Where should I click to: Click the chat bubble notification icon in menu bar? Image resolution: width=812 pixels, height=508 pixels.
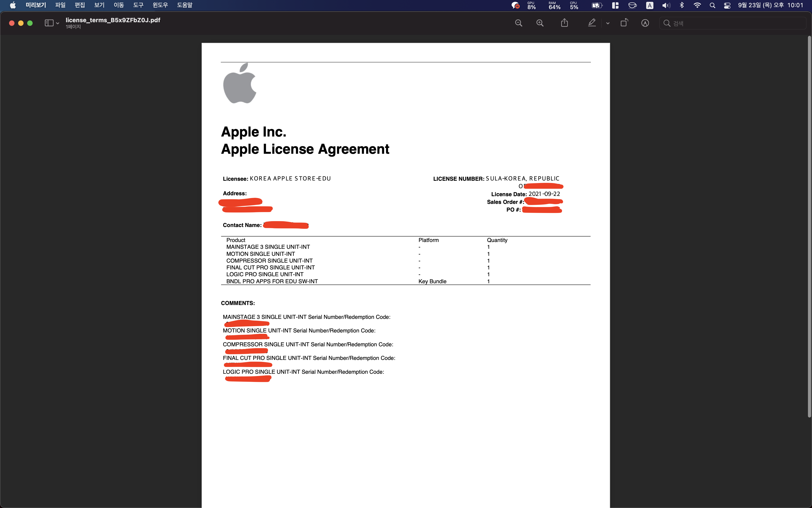(x=515, y=5)
